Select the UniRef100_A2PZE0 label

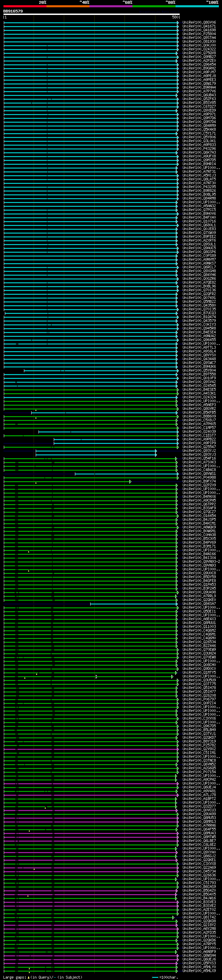coord(199,60)
